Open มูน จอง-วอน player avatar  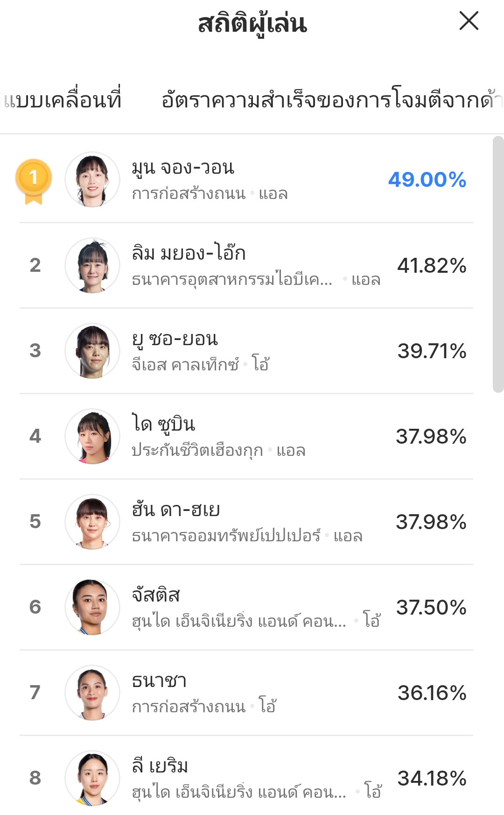pyautogui.click(x=92, y=180)
